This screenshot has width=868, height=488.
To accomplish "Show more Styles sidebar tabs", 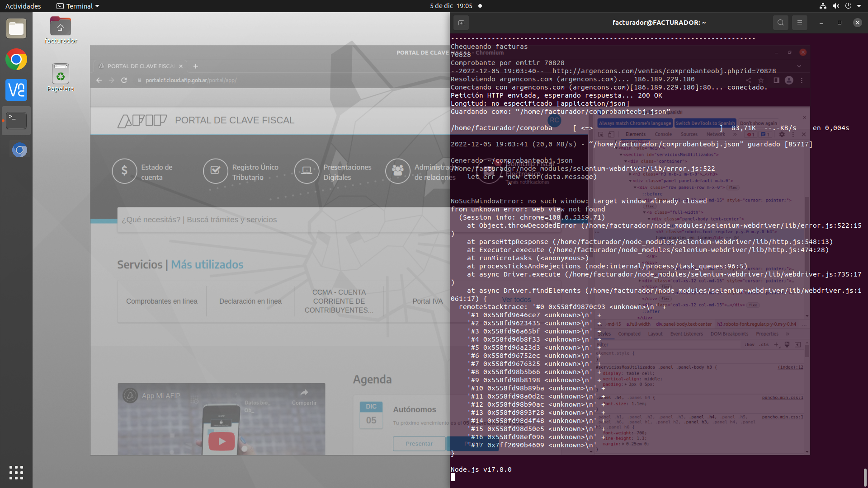I will pos(788,334).
